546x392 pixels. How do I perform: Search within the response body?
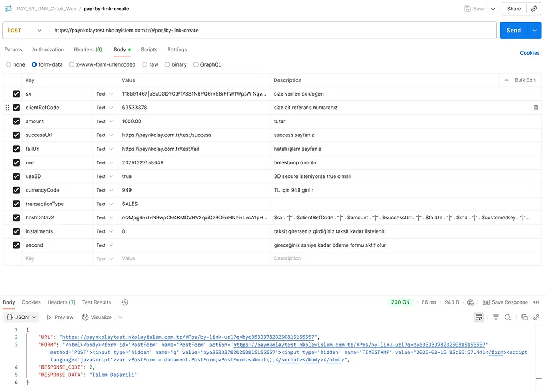click(508, 317)
